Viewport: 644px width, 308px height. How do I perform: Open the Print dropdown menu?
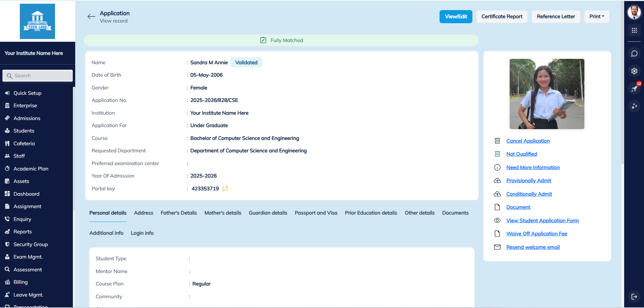coord(596,16)
